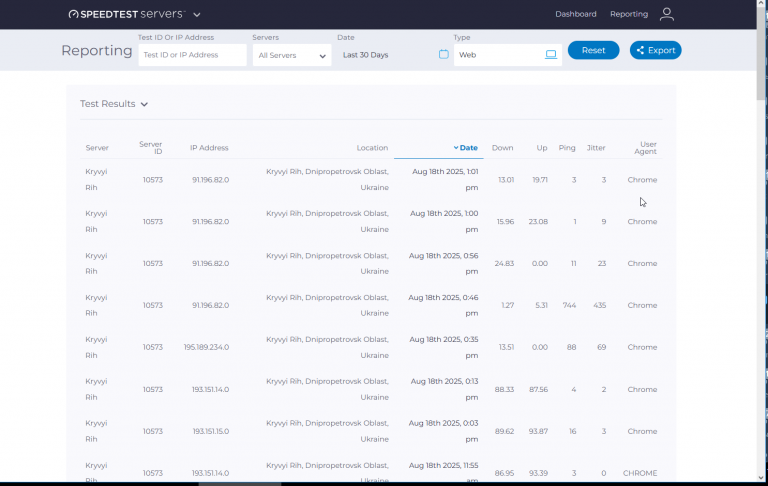Click the Reset button

(x=593, y=50)
